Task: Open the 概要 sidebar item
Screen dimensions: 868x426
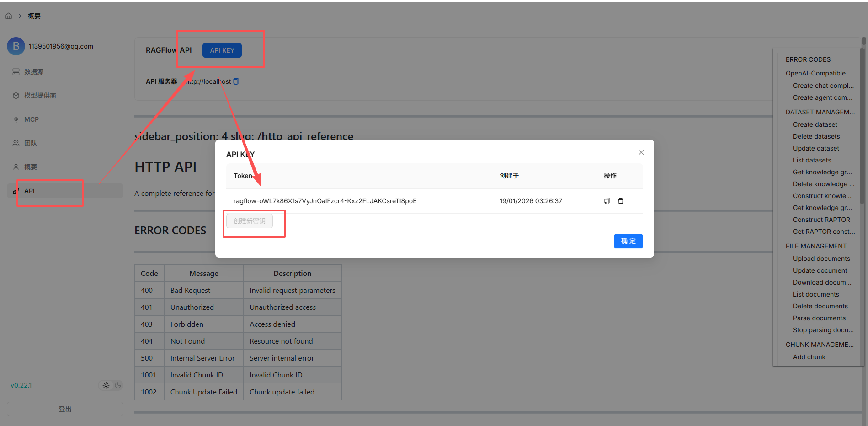Action: pos(65,167)
